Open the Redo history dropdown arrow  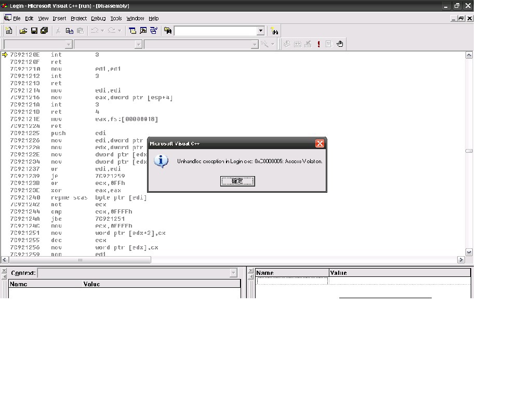119,31
